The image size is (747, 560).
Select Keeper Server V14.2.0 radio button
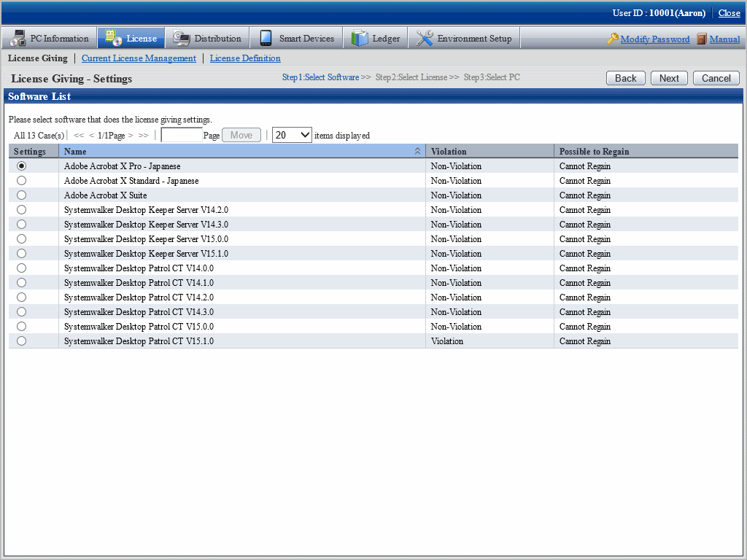(21, 209)
